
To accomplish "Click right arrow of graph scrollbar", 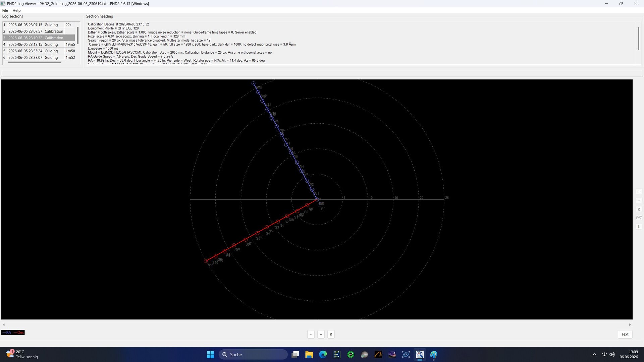I will pos(630,324).
